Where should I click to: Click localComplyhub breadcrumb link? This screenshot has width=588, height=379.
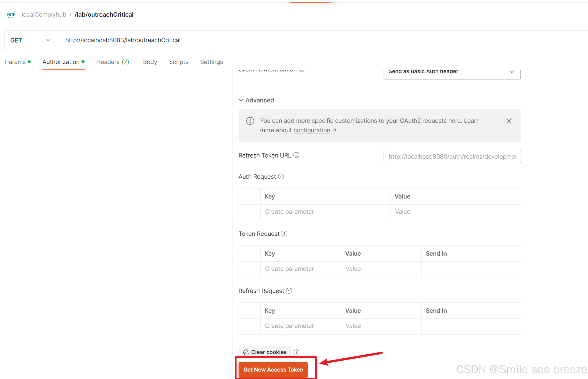(x=44, y=15)
